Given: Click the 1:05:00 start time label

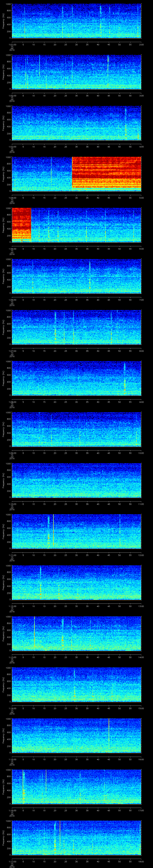Looking at the screenshot, I should tap(12, 249).
